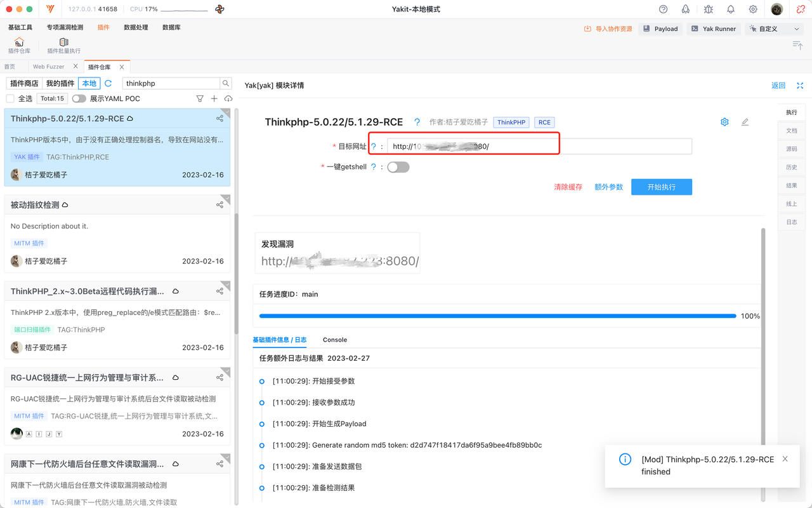Switch to the 首页 tab

tap(10, 67)
